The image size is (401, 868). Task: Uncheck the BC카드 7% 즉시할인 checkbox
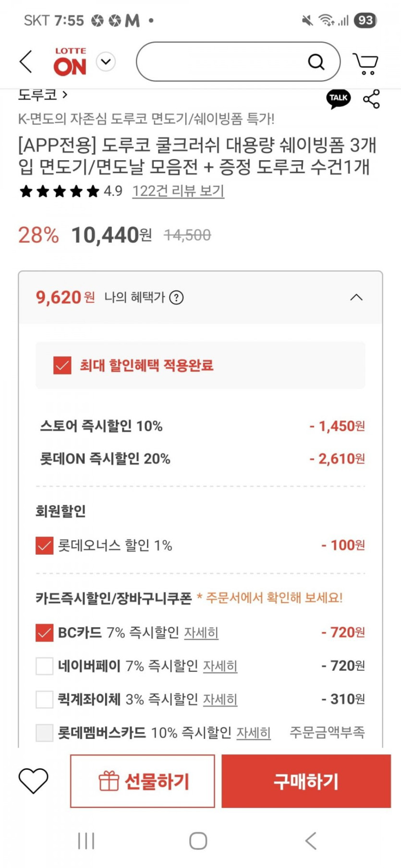pos(44,633)
